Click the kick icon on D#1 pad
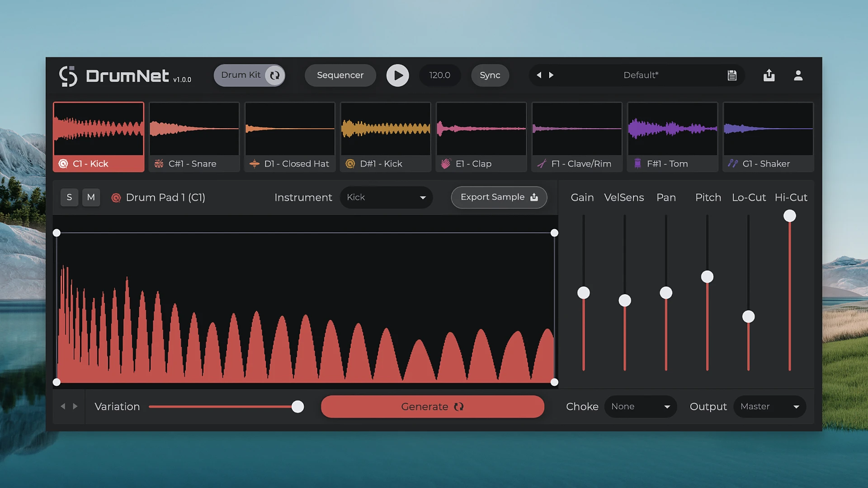This screenshot has height=488, width=868. click(x=350, y=164)
